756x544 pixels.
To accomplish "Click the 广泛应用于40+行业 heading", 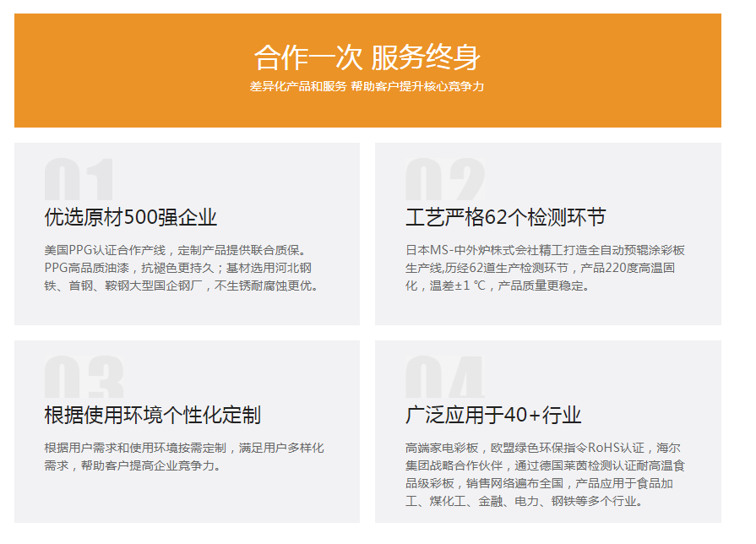I will (493, 415).
